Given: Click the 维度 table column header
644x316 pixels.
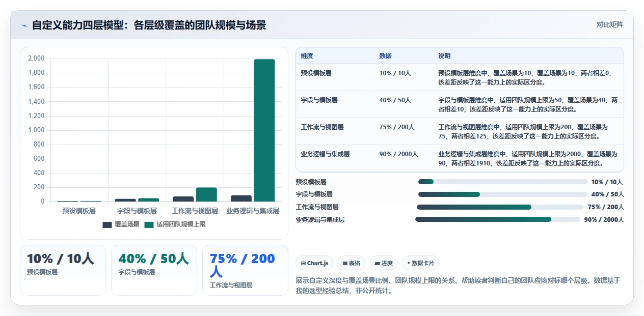Looking at the screenshot, I should (x=307, y=56).
